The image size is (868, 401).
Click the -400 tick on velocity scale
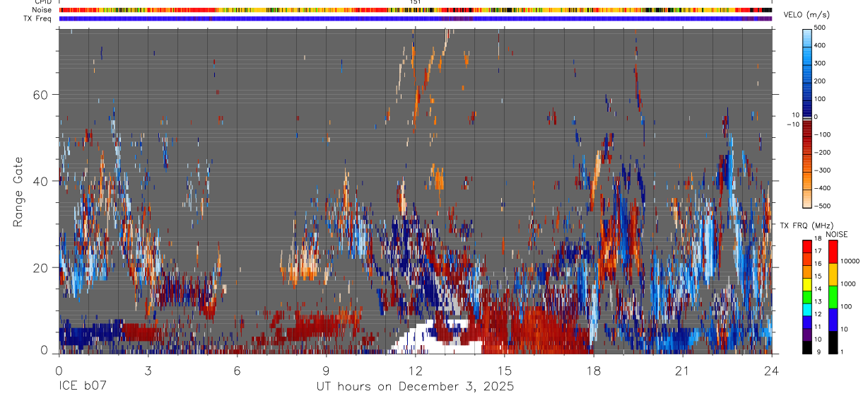point(824,188)
